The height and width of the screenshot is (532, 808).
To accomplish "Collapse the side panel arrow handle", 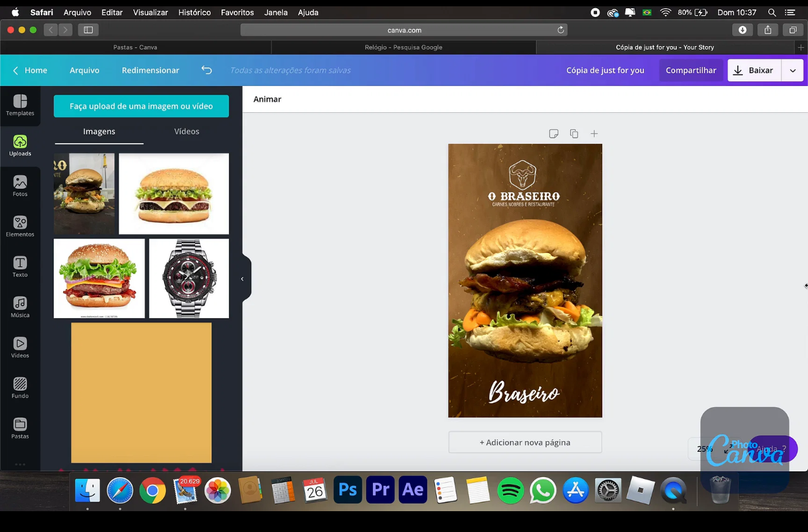I will pyautogui.click(x=242, y=279).
